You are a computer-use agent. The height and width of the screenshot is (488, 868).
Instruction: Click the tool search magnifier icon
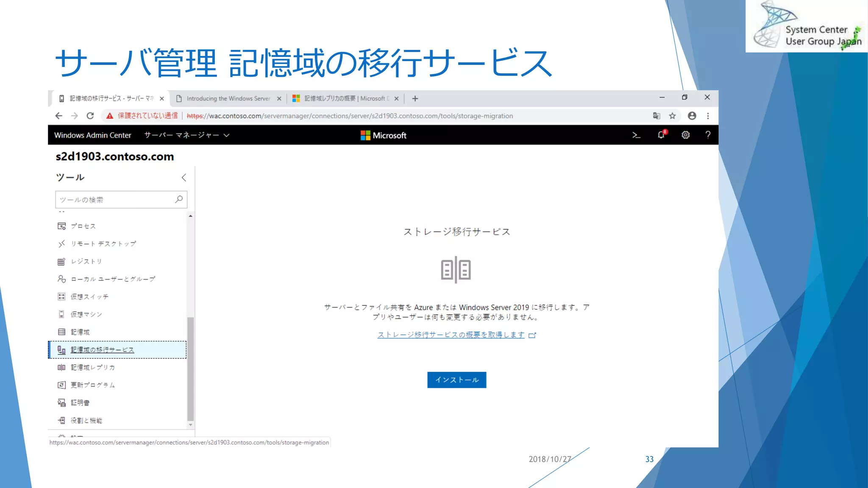tap(179, 199)
